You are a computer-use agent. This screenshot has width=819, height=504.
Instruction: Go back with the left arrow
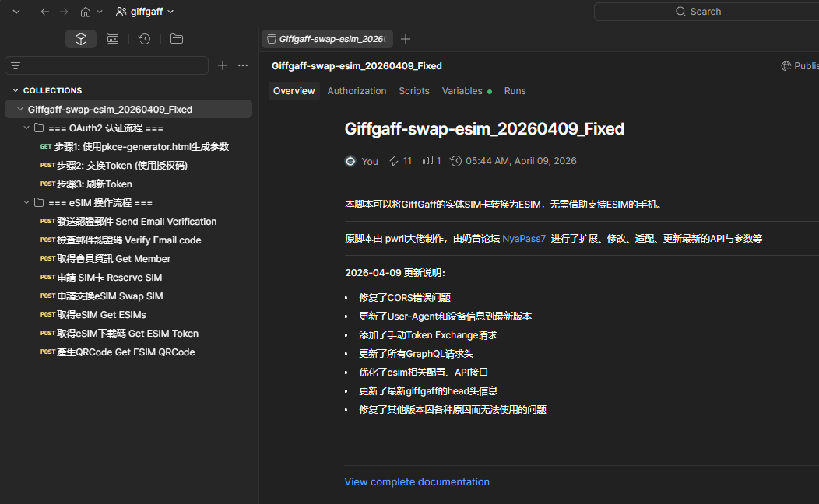(x=45, y=12)
